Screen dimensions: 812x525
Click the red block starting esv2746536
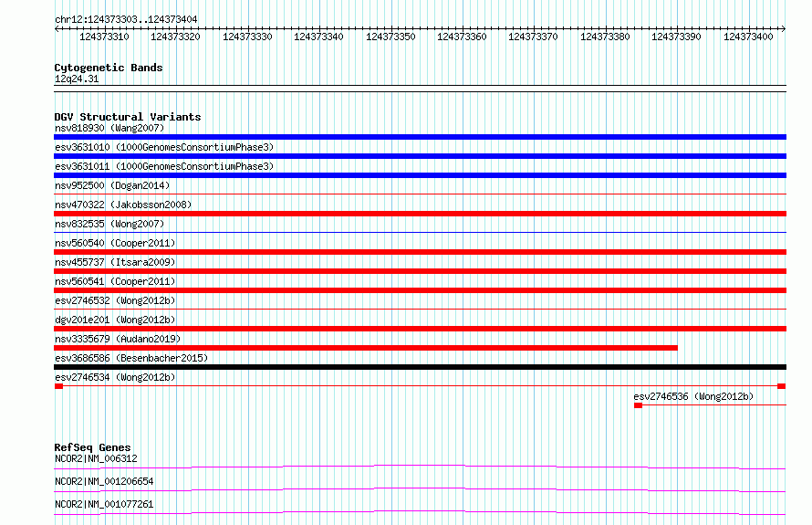(x=638, y=405)
